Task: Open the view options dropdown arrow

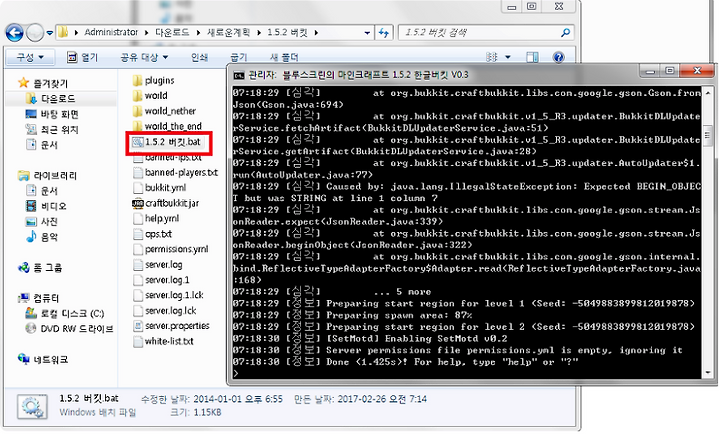Action: 508,57
